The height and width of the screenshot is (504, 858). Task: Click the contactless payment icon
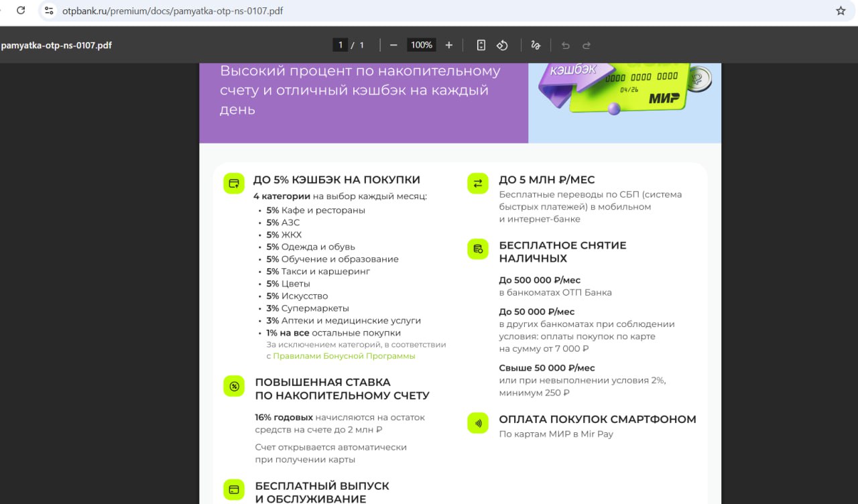coord(478,423)
